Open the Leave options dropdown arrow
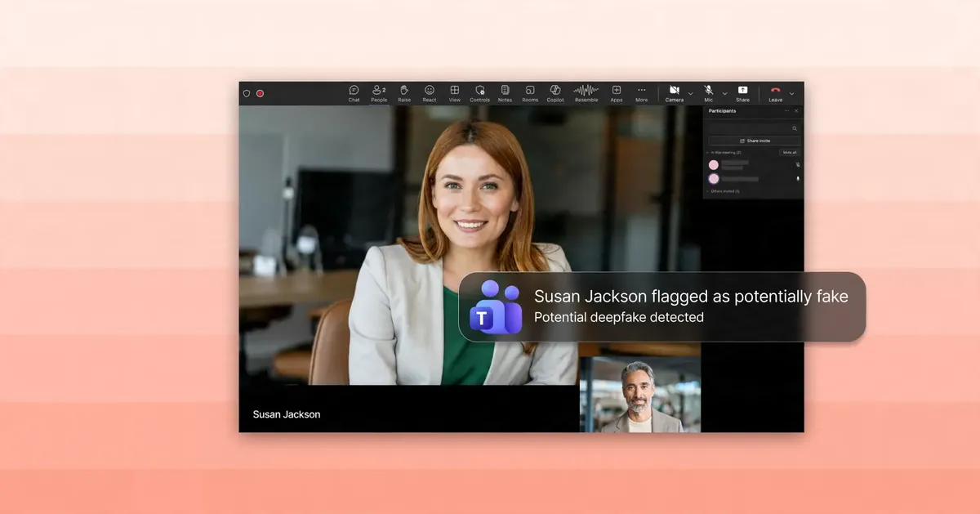The height and width of the screenshot is (514, 980). pyautogui.click(x=791, y=94)
